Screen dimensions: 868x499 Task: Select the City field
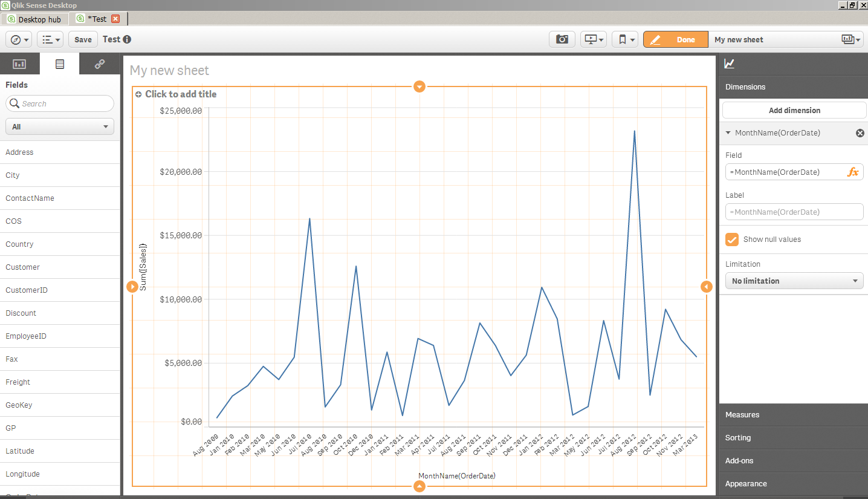[x=60, y=175]
